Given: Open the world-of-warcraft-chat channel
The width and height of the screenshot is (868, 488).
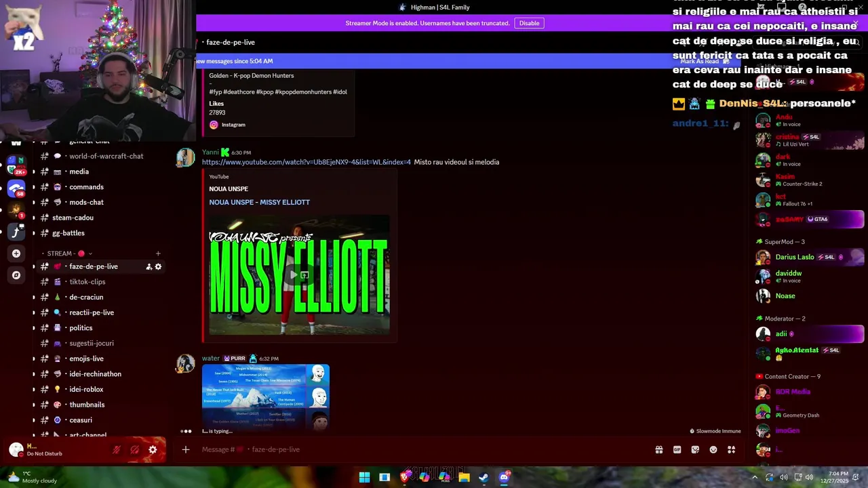Looking at the screenshot, I should click(x=106, y=156).
